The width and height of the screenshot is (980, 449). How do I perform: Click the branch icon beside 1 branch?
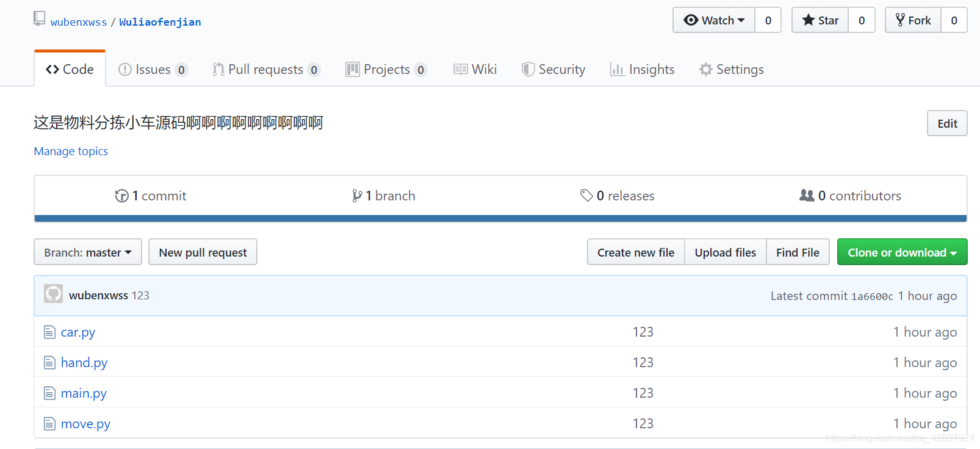pos(357,195)
